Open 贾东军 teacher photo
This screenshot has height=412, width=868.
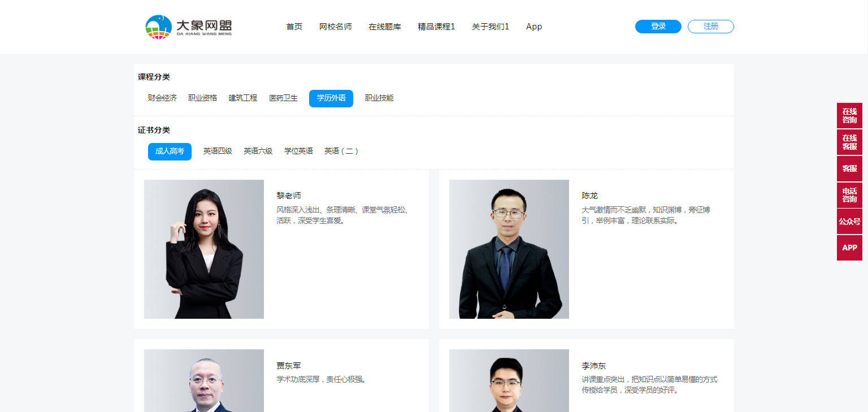tap(204, 380)
